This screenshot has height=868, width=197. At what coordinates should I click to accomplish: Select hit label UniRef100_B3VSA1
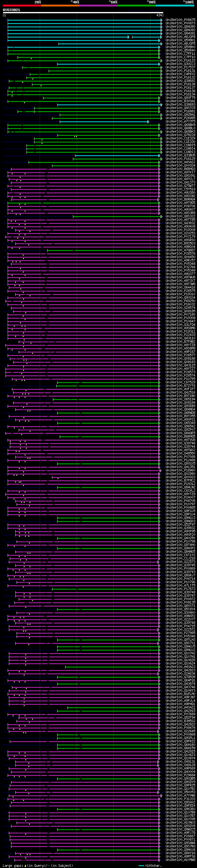(x=180, y=101)
